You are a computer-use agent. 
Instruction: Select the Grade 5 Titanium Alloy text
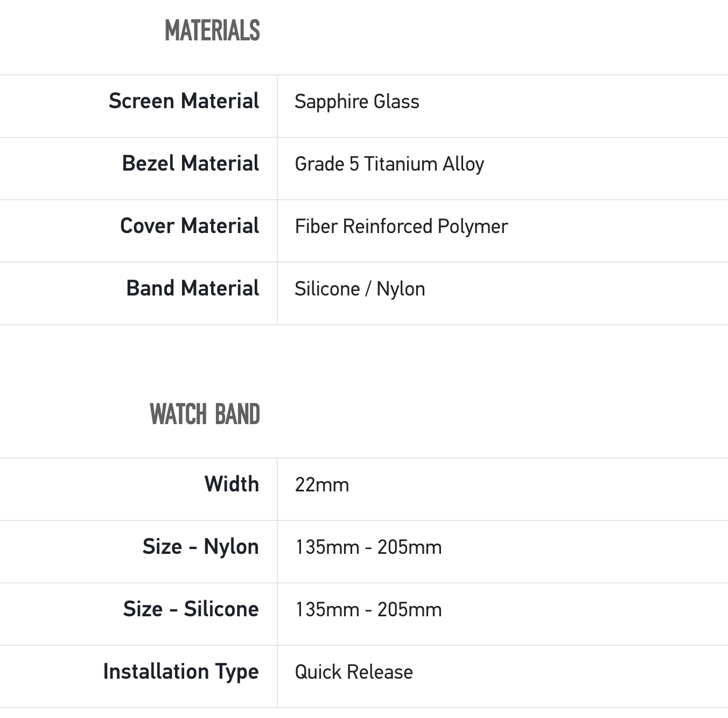tap(389, 164)
